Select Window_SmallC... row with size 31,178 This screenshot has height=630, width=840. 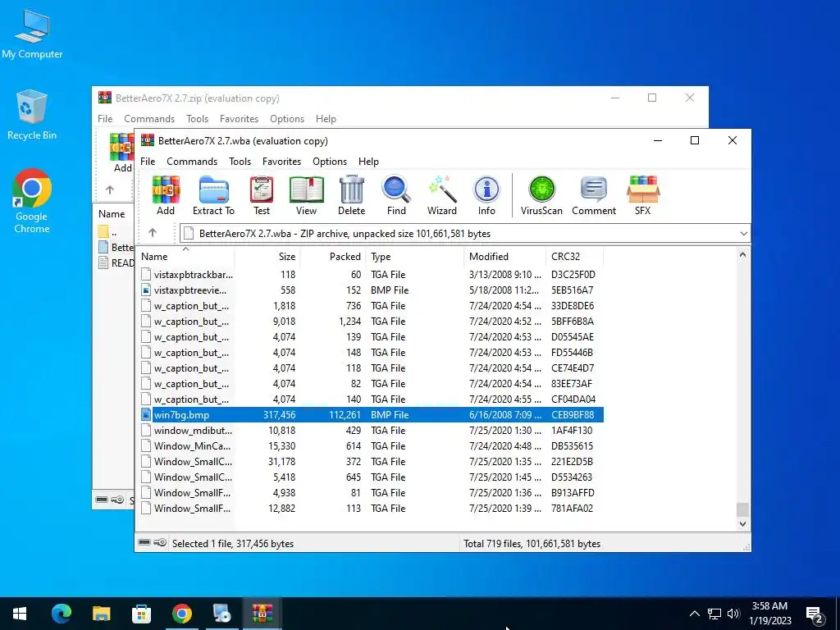(x=372, y=461)
